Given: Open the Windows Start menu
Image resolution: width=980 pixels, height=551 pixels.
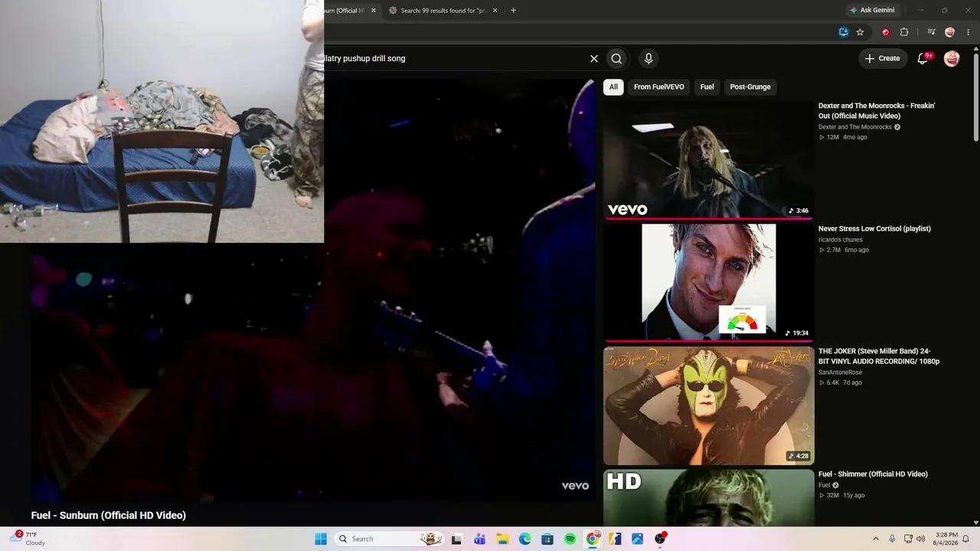Looking at the screenshot, I should point(321,539).
